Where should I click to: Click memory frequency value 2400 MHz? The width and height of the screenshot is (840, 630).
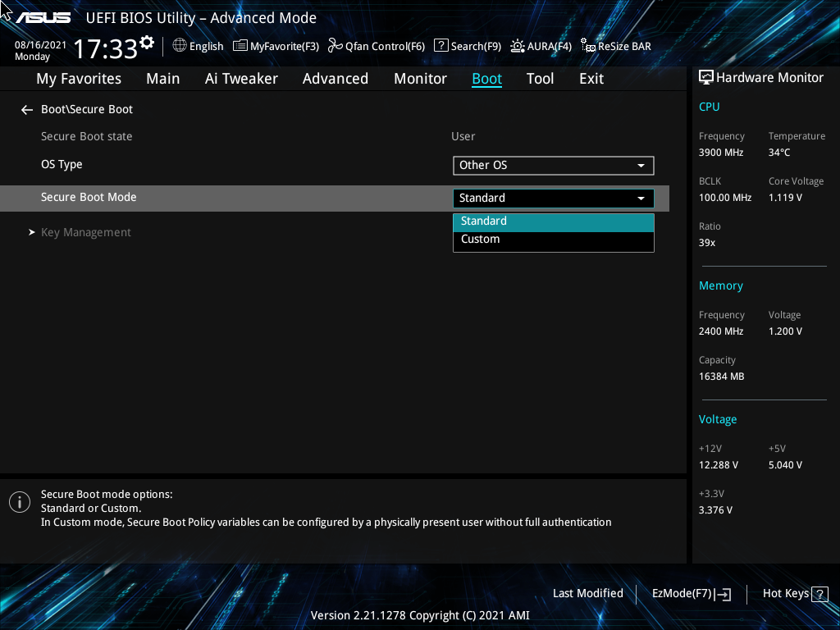721,331
